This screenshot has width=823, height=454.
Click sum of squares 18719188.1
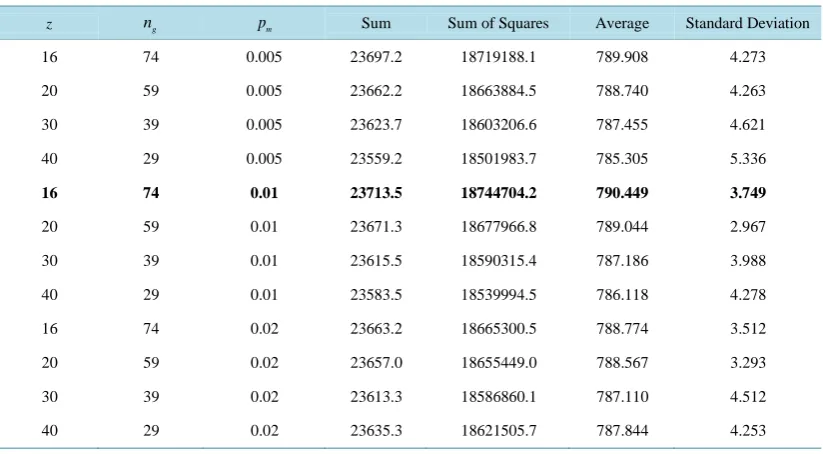point(498,57)
